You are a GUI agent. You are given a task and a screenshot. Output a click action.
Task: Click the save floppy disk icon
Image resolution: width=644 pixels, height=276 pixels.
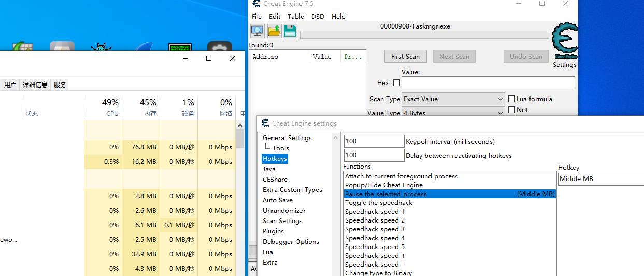pyautogui.click(x=290, y=31)
